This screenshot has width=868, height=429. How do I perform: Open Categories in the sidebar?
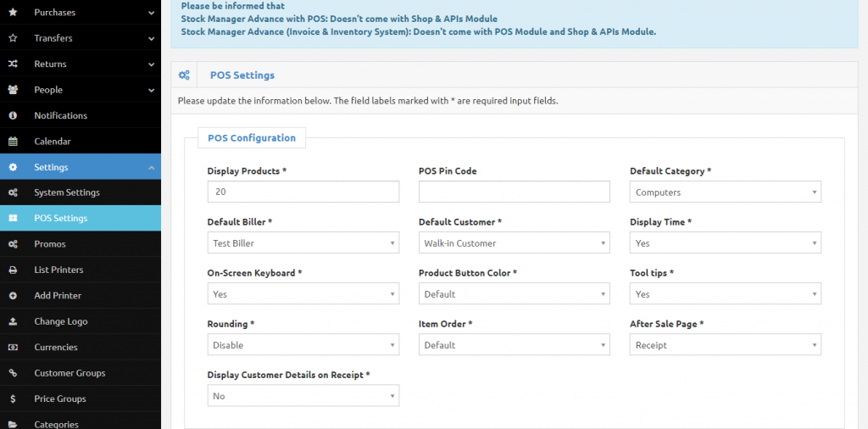[81, 421]
